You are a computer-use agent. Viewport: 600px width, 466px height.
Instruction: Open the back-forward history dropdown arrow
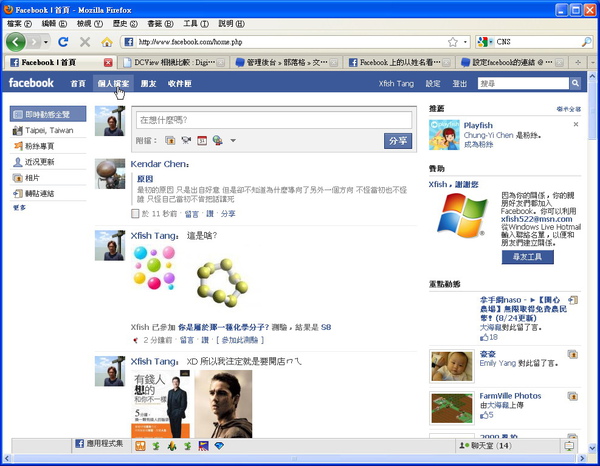click(46, 42)
